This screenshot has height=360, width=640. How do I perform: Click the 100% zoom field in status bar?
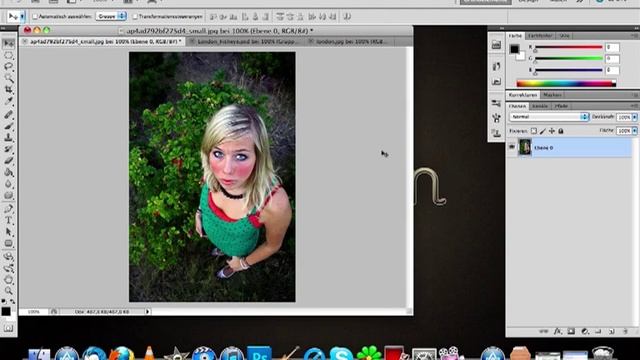point(34,311)
